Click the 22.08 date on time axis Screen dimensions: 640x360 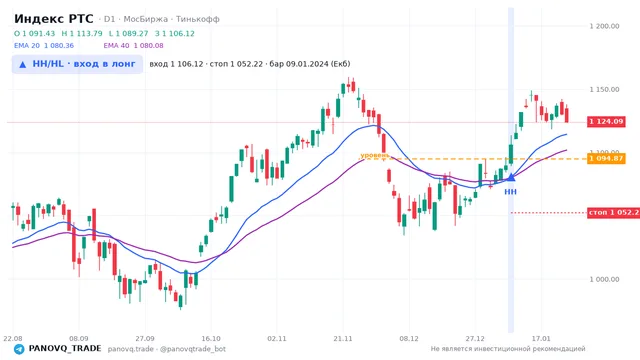(x=13, y=338)
